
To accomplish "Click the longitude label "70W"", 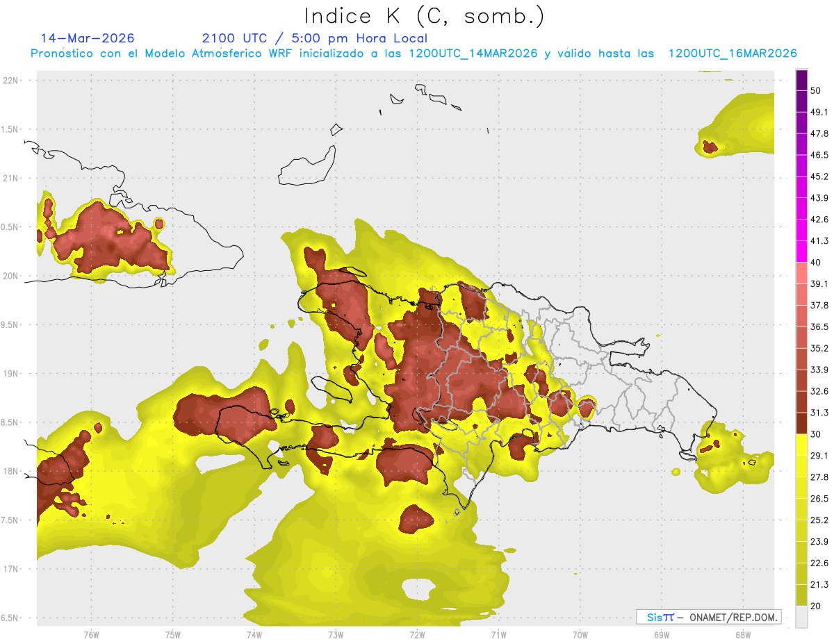I will 580,634.
